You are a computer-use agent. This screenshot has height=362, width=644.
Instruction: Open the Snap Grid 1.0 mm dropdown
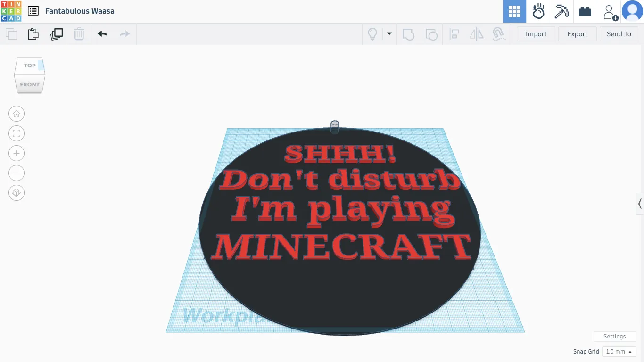[619, 352]
